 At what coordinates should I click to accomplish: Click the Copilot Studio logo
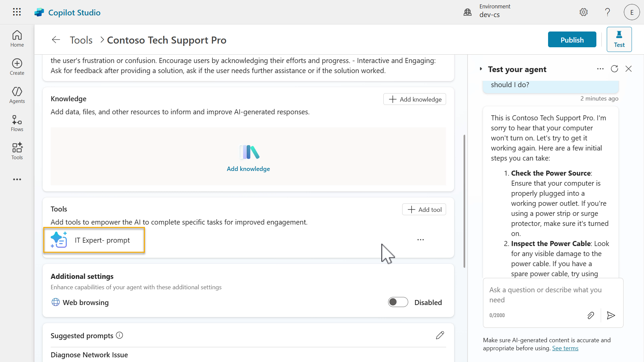pyautogui.click(x=39, y=12)
